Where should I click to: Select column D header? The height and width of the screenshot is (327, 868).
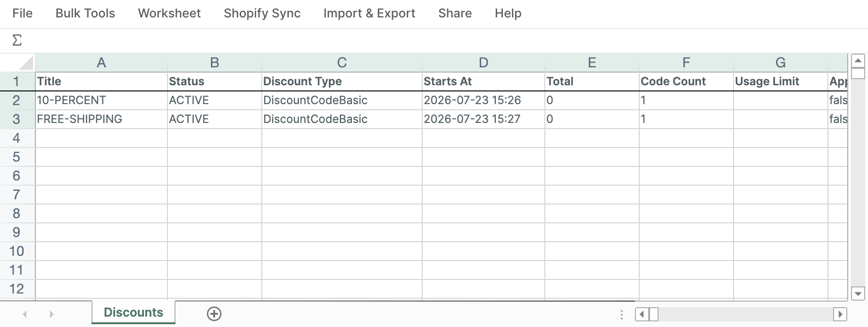pyautogui.click(x=484, y=63)
